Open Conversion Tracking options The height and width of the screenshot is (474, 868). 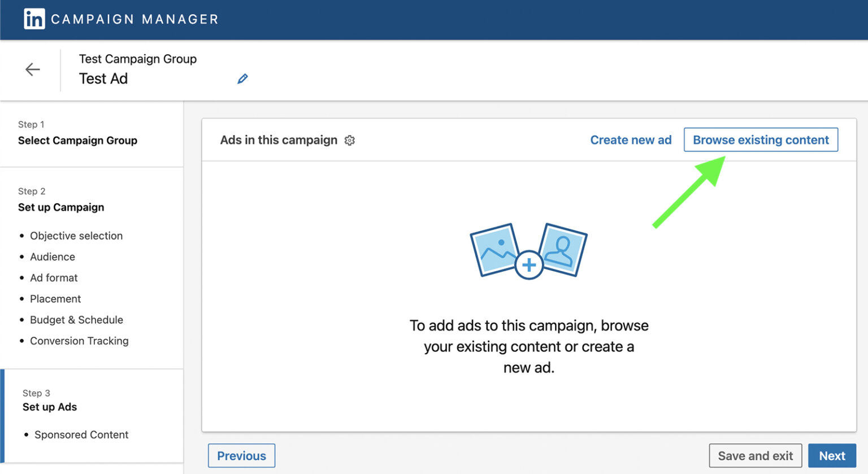click(79, 341)
